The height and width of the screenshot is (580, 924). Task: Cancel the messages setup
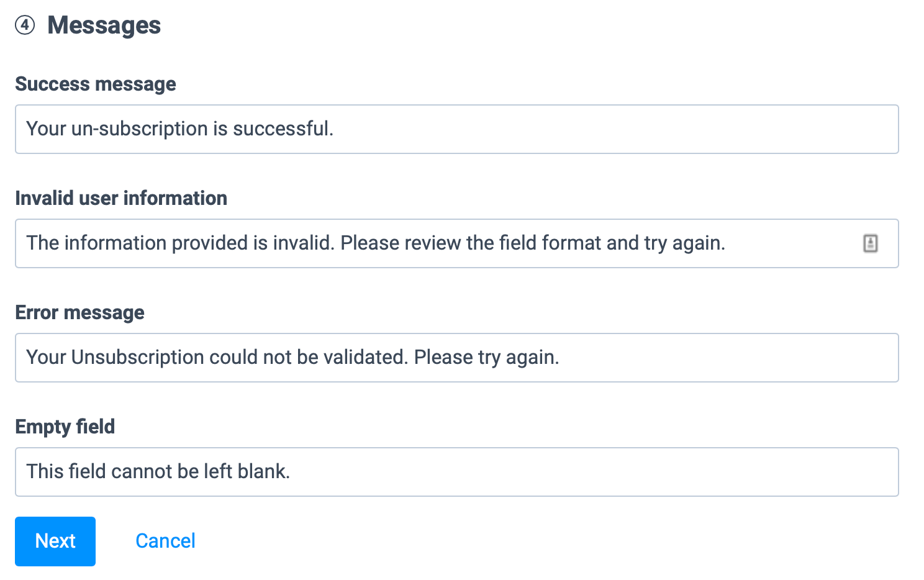[x=165, y=541]
